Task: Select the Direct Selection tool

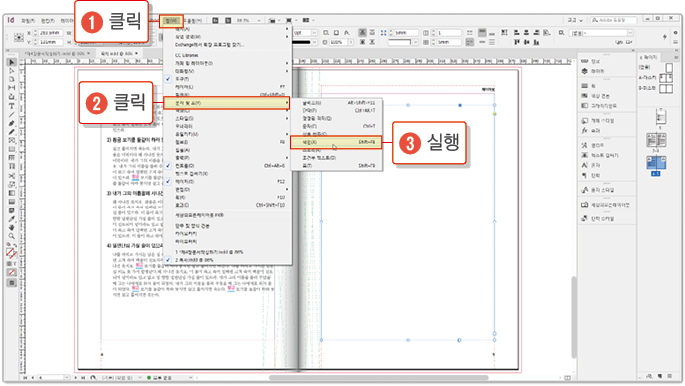Action: click(x=12, y=71)
